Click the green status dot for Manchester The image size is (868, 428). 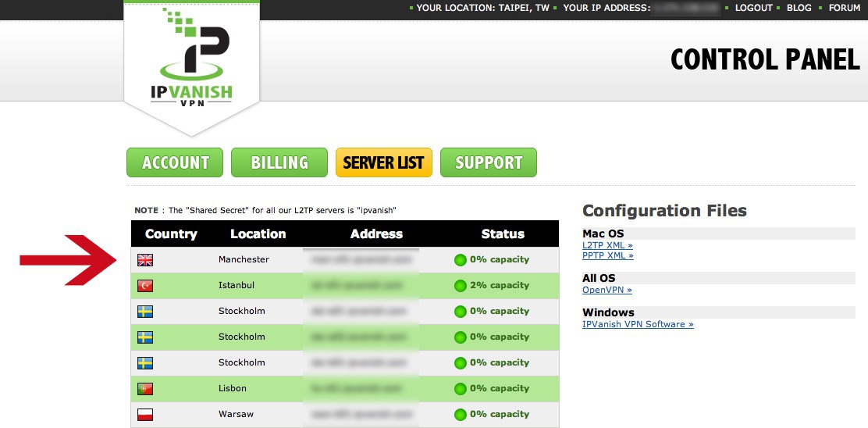coord(460,259)
